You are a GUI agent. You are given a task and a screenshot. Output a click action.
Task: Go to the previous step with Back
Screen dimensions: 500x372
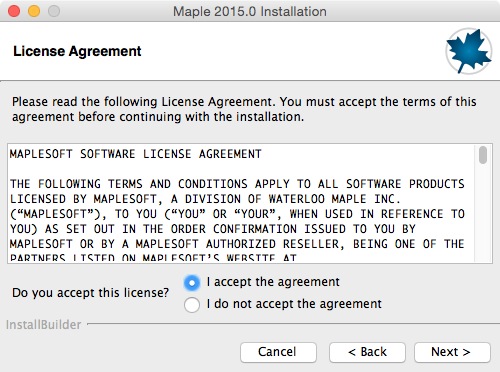tap(367, 352)
